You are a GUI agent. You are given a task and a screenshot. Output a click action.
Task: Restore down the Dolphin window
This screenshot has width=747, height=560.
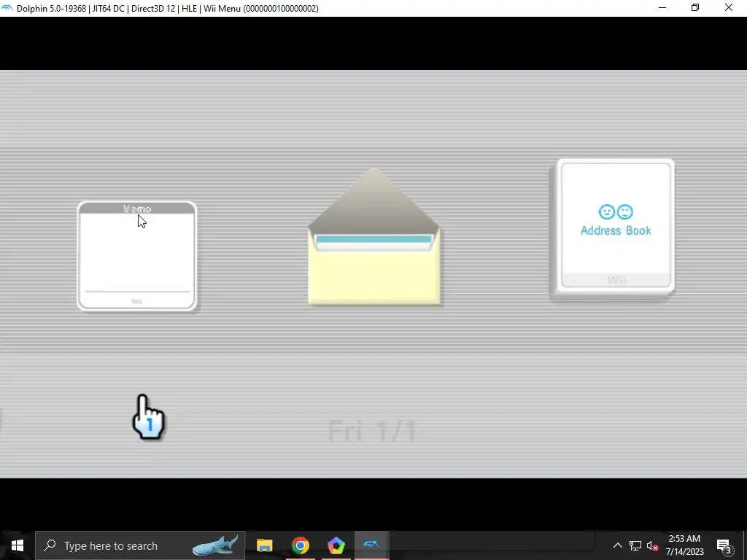coord(695,8)
